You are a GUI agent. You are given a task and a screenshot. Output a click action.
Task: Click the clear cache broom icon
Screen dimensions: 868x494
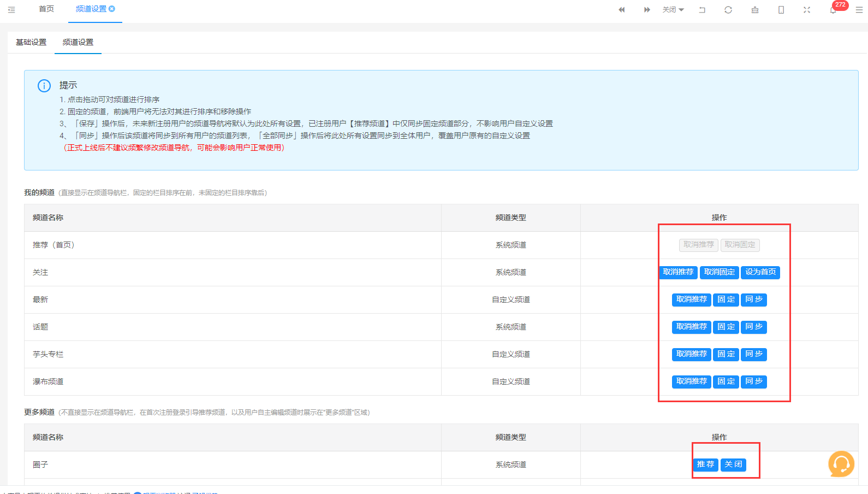pos(755,10)
